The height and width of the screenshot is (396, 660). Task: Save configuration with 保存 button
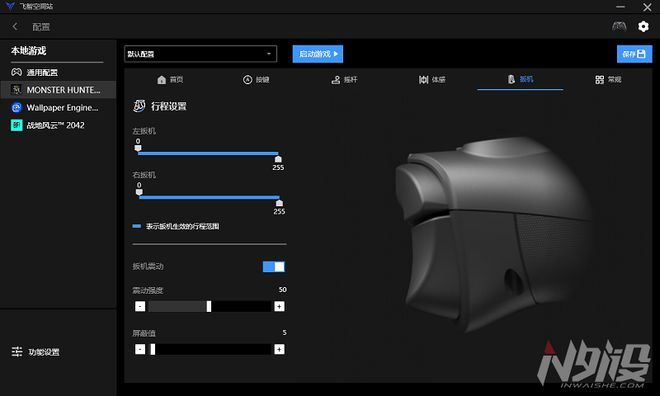tap(634, 54)
